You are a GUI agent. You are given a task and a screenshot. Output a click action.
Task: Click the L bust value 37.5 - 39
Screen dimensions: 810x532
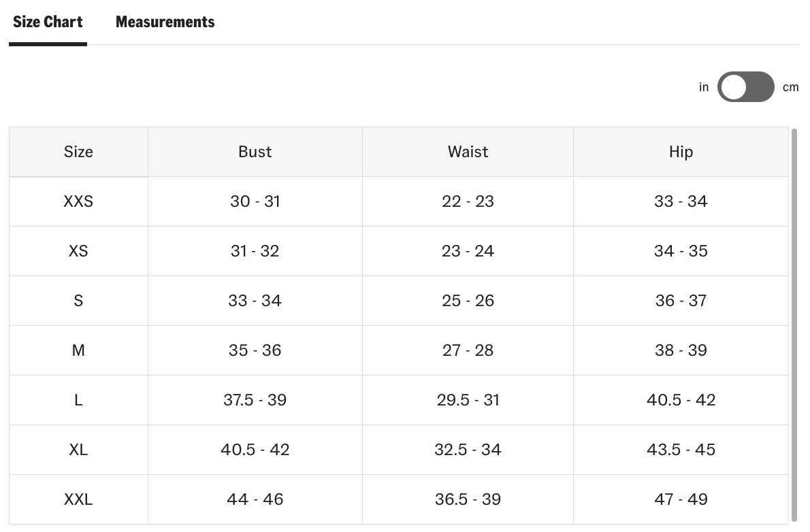(255, 400)
